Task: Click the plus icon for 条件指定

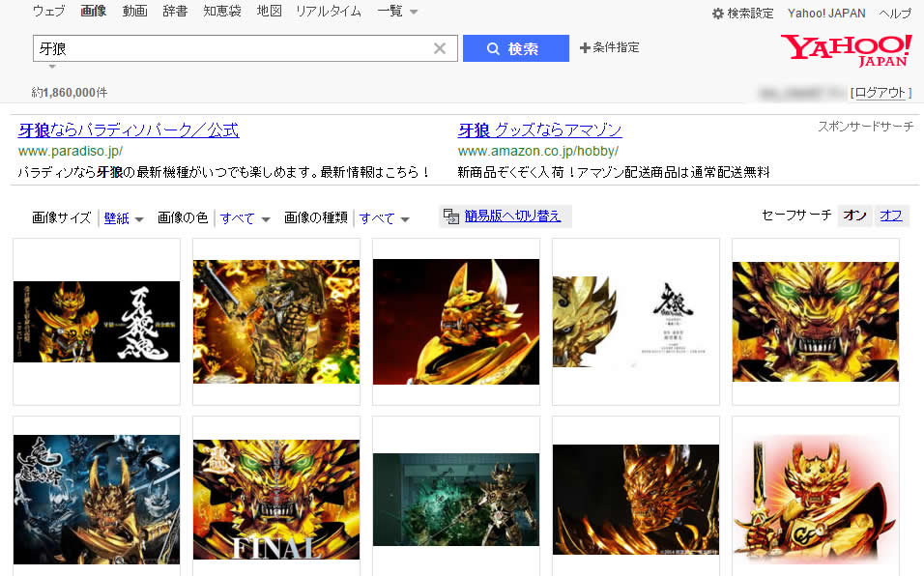Action: coord(585,47)
